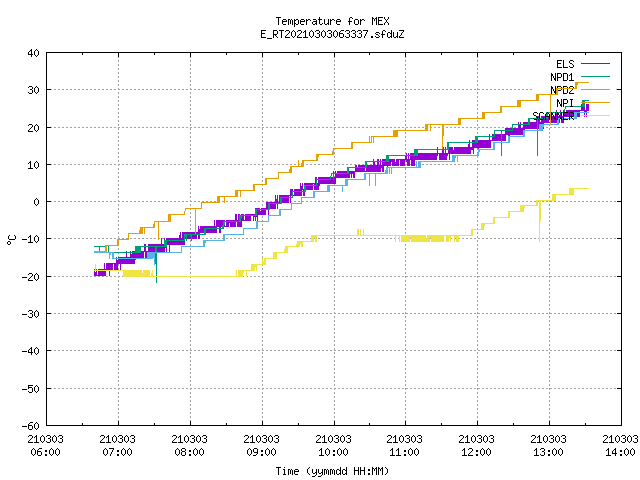Click the y-axis label -40
640x480 pixels.
point(31,351)
